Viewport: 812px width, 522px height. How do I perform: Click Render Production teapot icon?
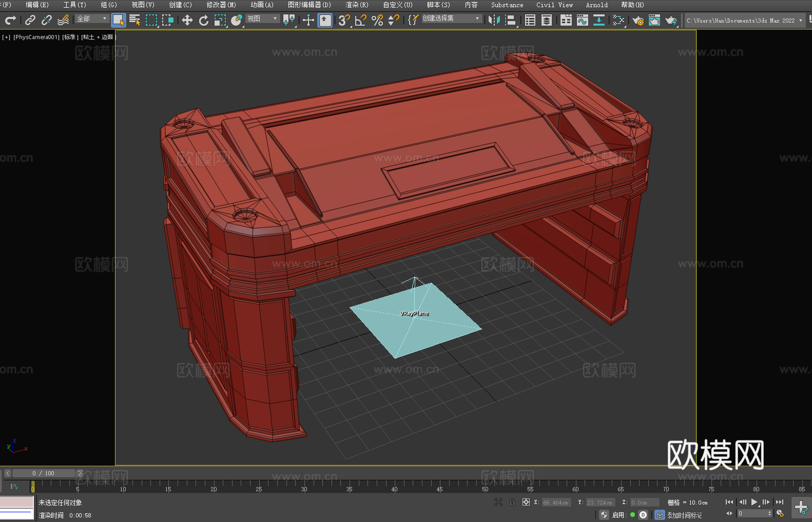click(x=671, y=20)
